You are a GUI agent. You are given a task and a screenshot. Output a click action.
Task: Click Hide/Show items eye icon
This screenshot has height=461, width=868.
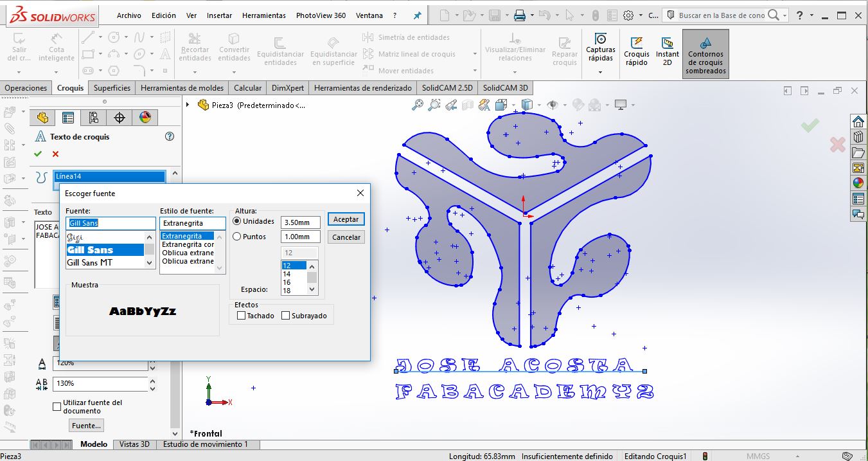coord(552,105)
